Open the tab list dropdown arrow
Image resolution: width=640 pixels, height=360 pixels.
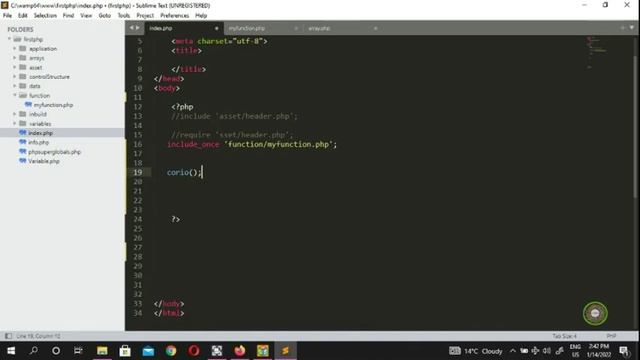coord(631,28)
